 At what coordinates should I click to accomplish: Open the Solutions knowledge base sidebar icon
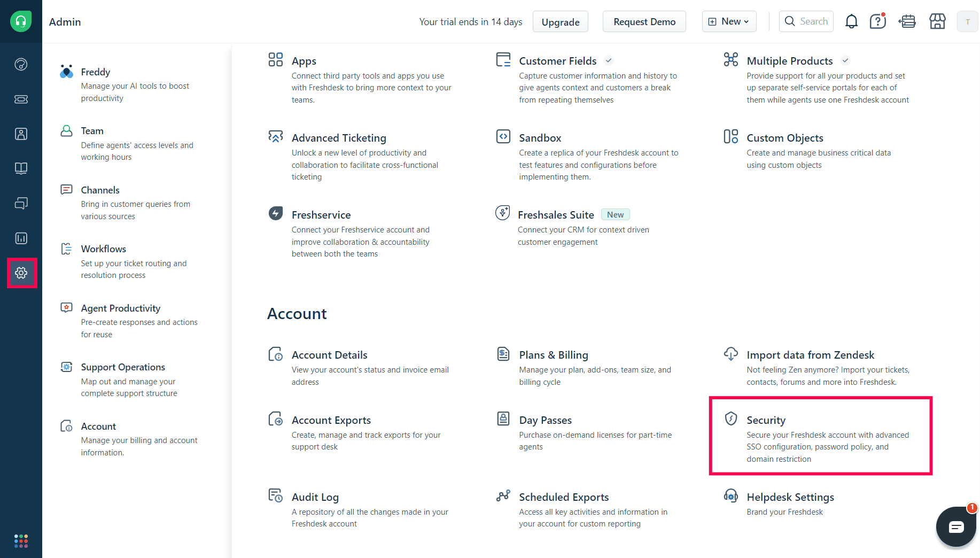pos(21,168)
